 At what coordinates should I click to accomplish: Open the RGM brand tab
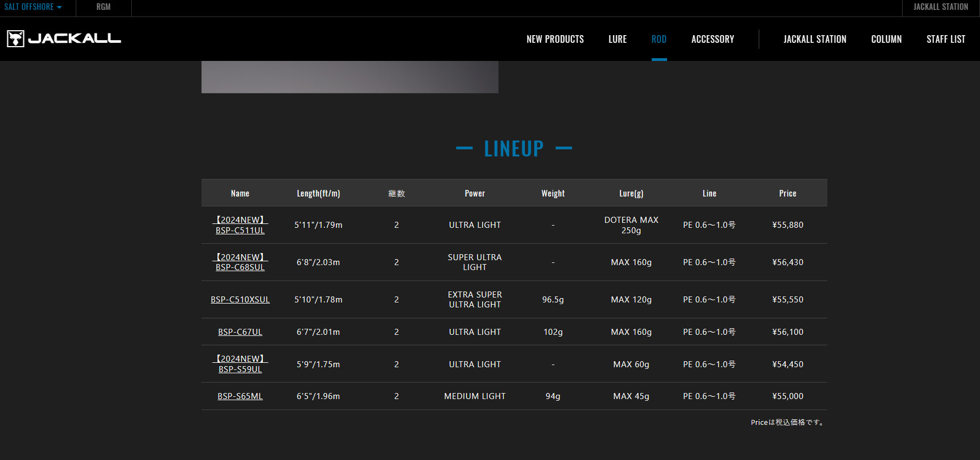(x=103, y=7)
